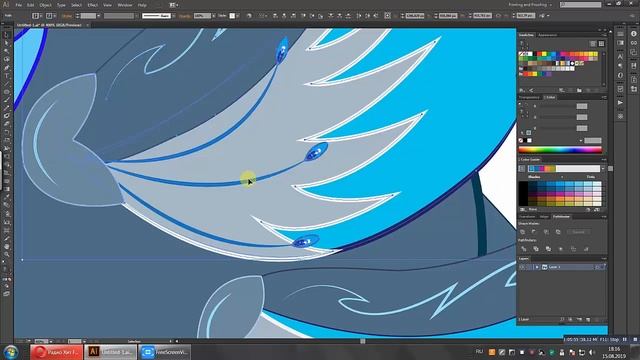Expand Layer 1 disclosure triangle
The height and width of the screenshot is (360, 640).
[x=537, y=267]
